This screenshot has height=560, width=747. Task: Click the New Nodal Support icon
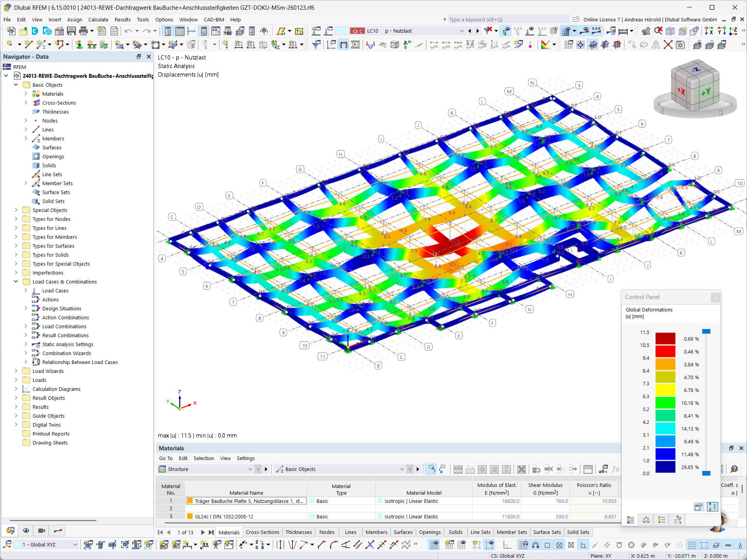79,45
